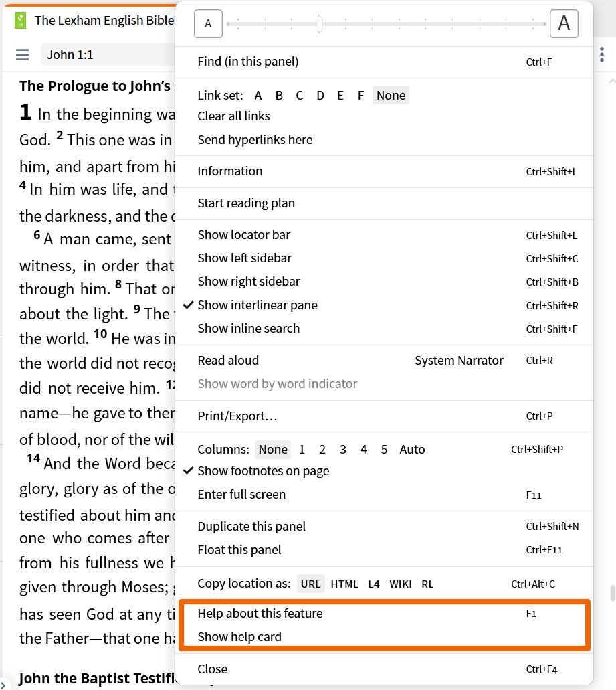
Task: Set Columns to 2
Action: (322, 449)
